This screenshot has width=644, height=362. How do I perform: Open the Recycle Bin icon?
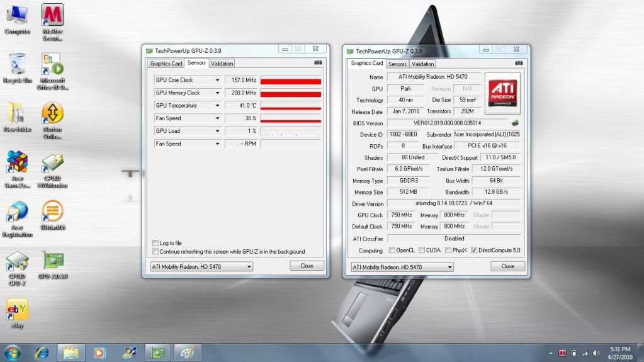pyautogui.click(x=17, y=68)
